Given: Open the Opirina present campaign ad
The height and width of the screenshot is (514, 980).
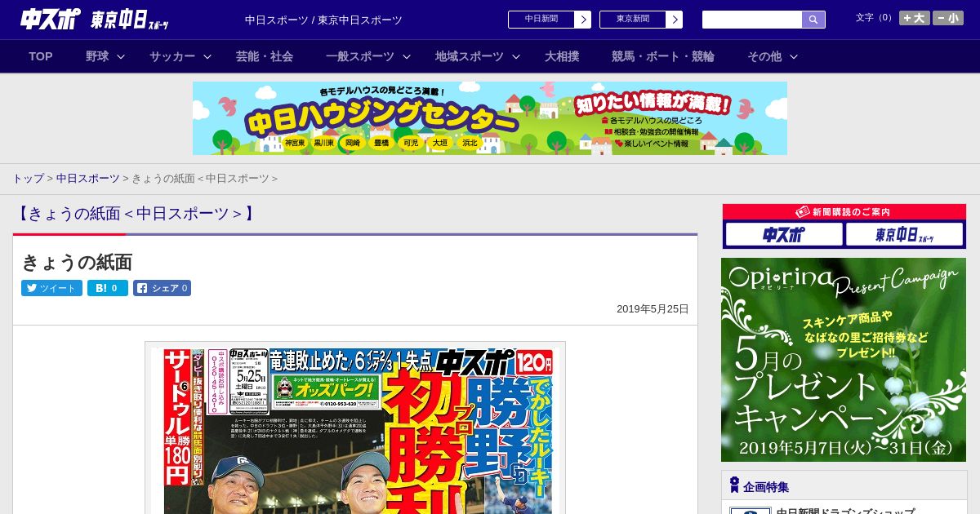Looking at the screenshot, I should tap(844, 360).
